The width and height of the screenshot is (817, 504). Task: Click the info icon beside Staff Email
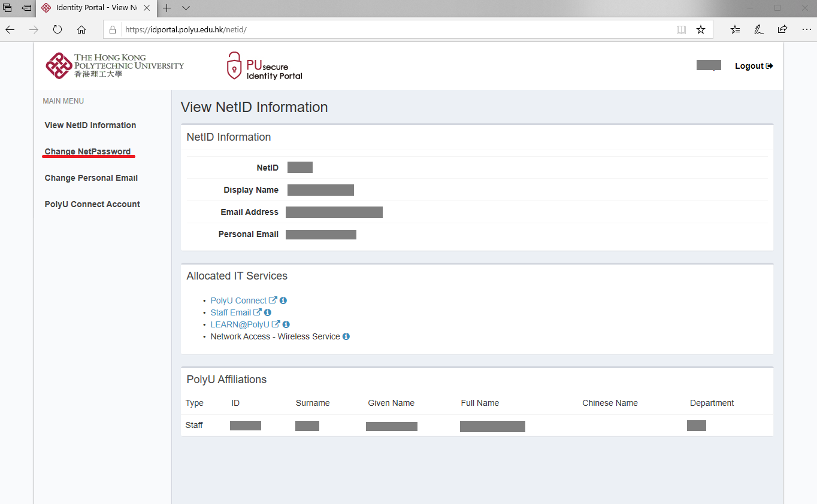coord(268,312)
